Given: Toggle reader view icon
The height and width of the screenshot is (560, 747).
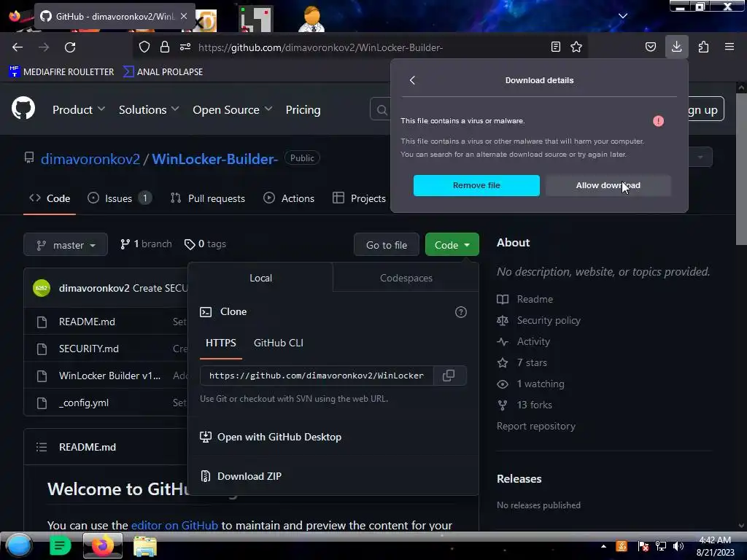Looking at the screenshot, I should click(555, 47).
